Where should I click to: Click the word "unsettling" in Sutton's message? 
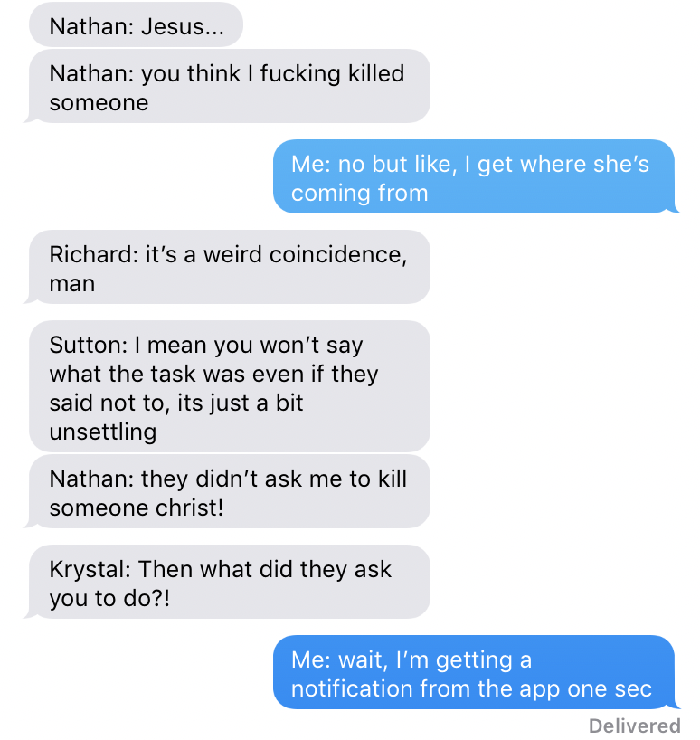click(103, 432)
